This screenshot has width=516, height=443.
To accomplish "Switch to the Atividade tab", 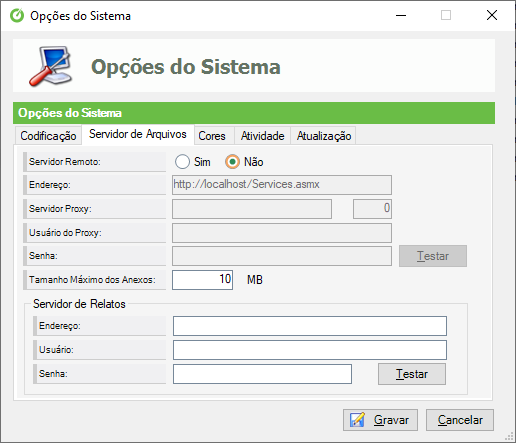I will [x=262, y=136].
